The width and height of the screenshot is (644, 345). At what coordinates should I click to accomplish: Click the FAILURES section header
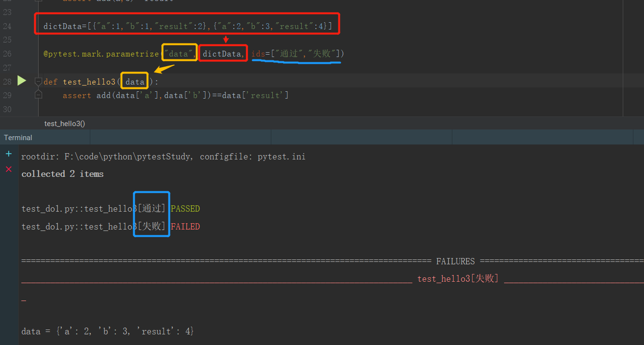point(455,261)
